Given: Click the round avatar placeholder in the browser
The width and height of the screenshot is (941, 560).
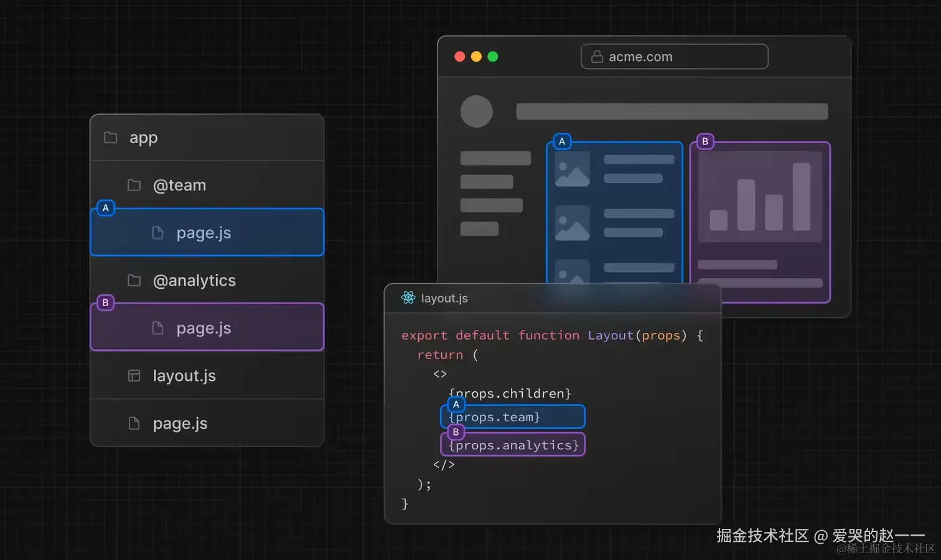Looking at the screenshot, I should (x=477, y=111).
